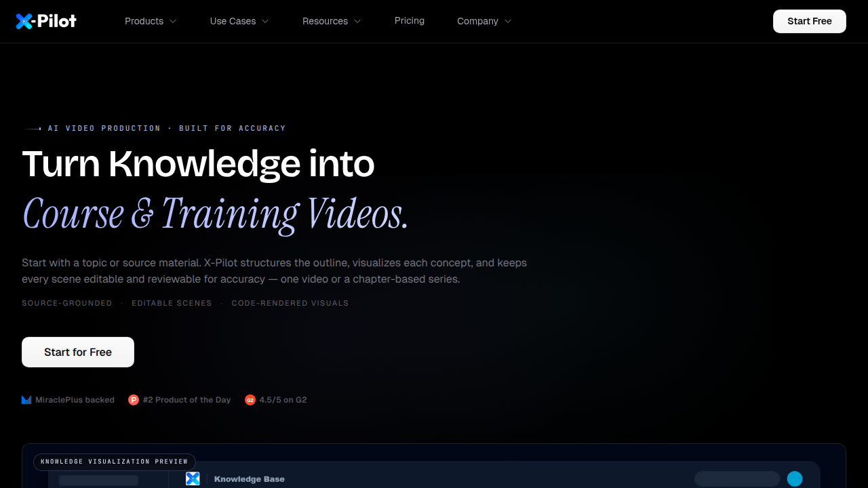The width and height of the screenshot is (868, 488).
Task: Expand the Company menu
Action: 484,21
